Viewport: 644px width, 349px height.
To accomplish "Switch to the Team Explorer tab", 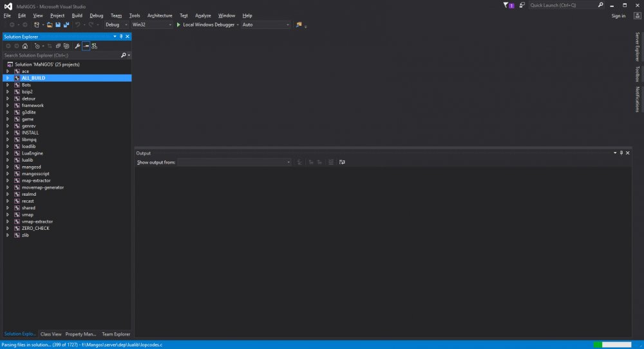I will point(116,334).
